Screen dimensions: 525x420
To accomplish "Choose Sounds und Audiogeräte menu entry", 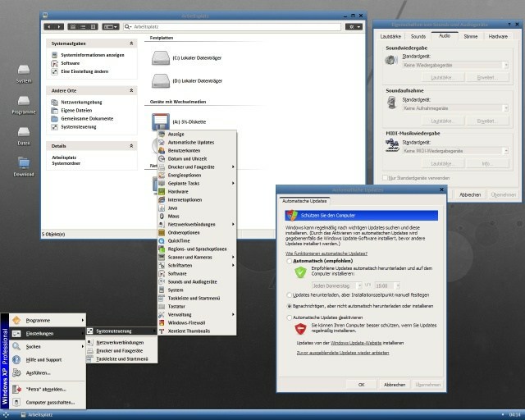I will click(x=197, y=282).
